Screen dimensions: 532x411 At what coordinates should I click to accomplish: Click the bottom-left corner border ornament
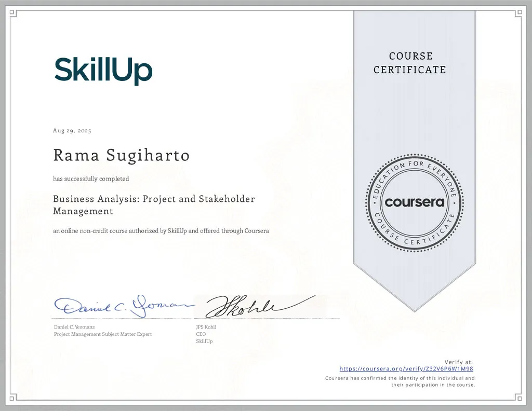(x=14, y=398)
